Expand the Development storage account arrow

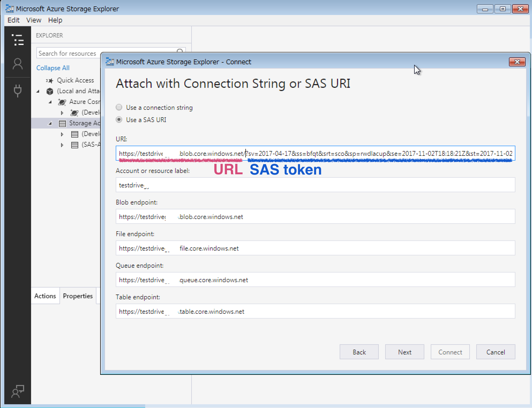[62, 134]
